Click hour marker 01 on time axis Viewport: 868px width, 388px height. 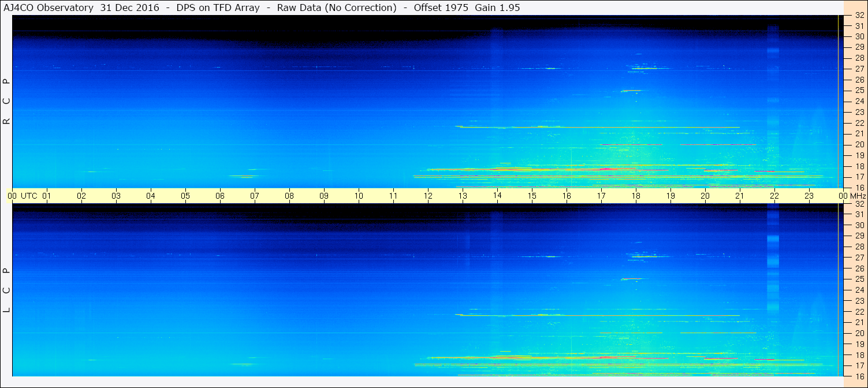(x=47, y=196)
